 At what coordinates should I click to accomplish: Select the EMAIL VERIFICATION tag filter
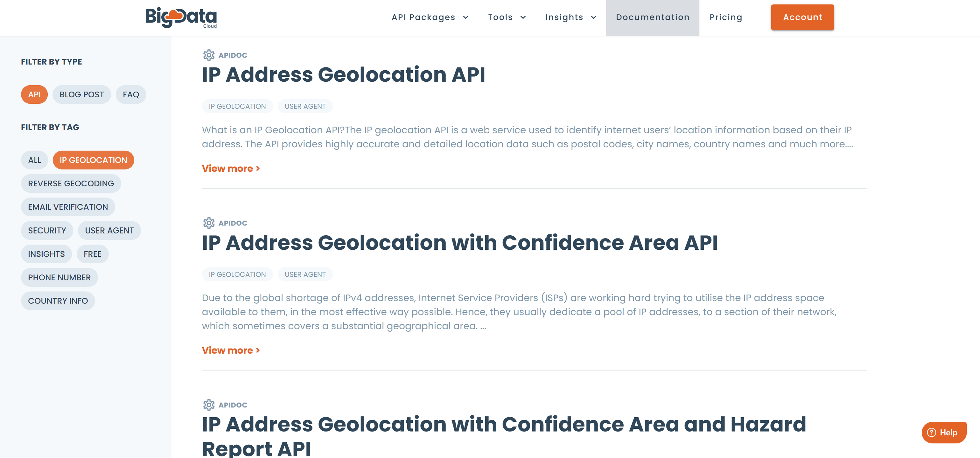coord(68,207)
